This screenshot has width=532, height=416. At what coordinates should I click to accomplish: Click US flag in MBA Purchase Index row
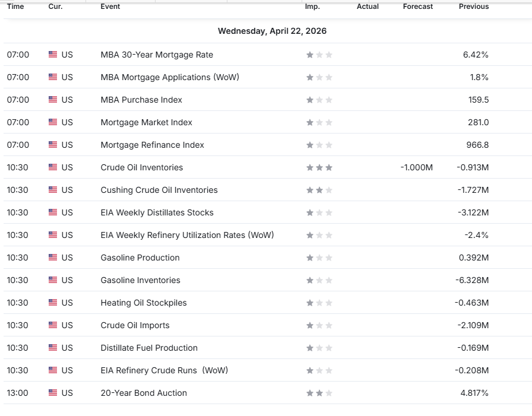pos(53,99)
